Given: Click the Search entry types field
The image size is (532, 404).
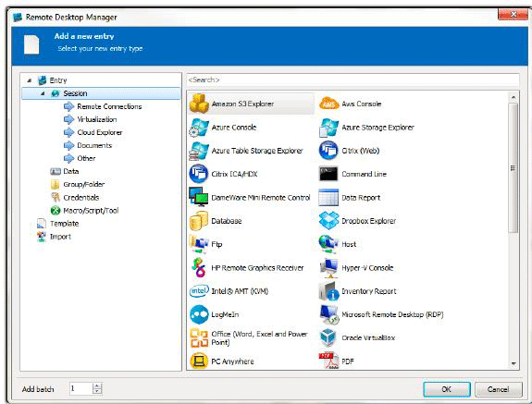Looking at the screenshot, I should click(353, 80).
